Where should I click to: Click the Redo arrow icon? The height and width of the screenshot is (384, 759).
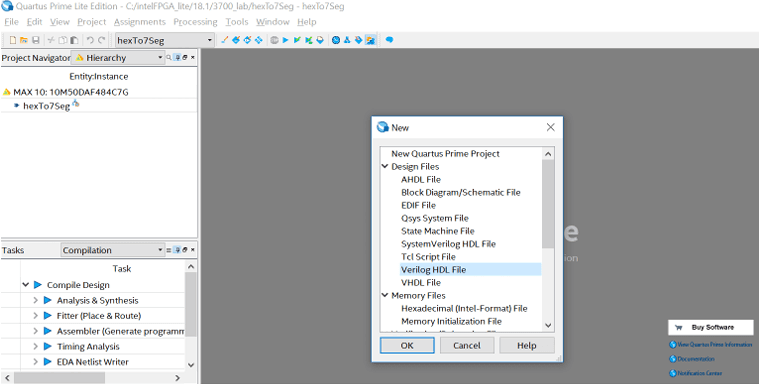102,40
